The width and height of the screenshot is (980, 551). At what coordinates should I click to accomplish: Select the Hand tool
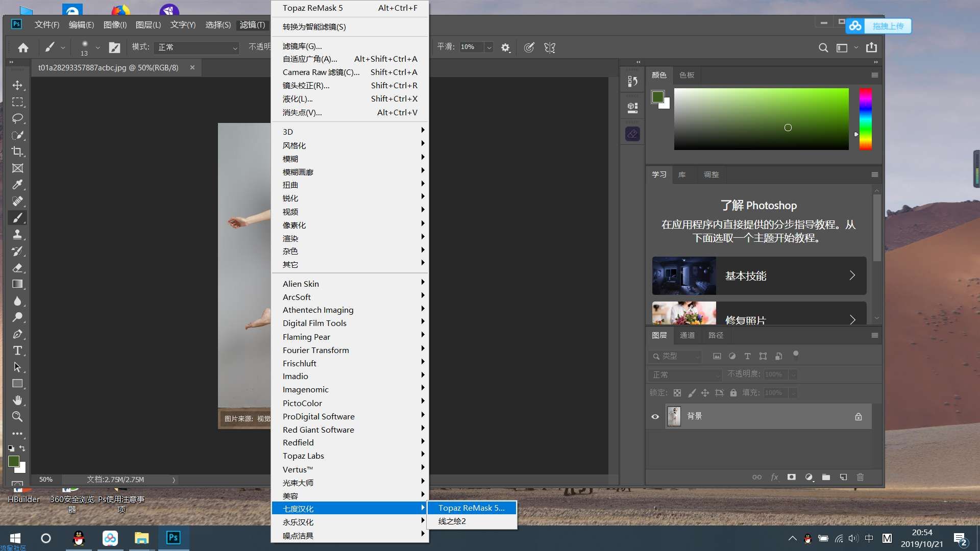[x=17, y=400]
